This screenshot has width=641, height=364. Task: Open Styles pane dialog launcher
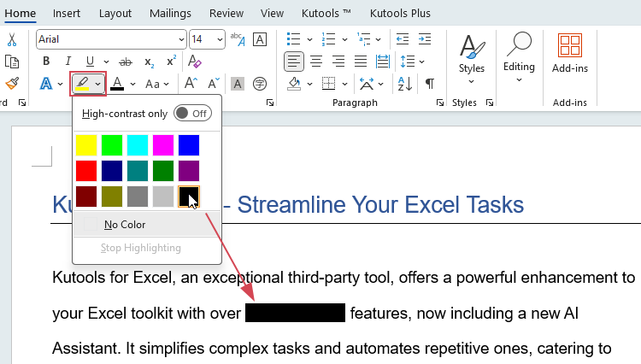pos(490,103)
